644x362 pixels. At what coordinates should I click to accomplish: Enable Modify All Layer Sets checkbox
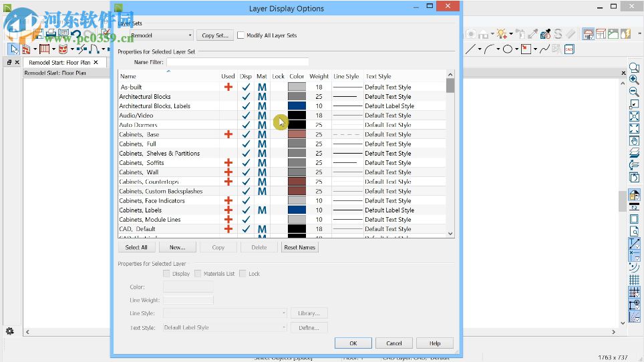pos(241,35)
